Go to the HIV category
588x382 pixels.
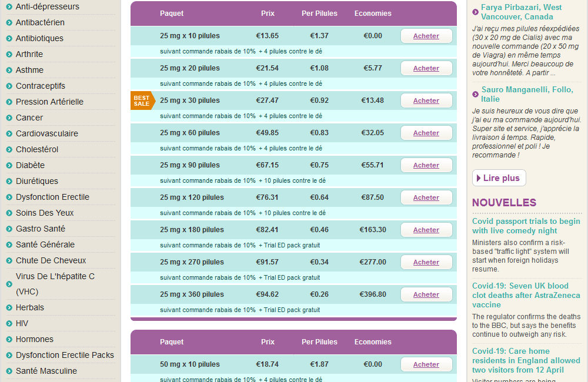pos(22,323)
